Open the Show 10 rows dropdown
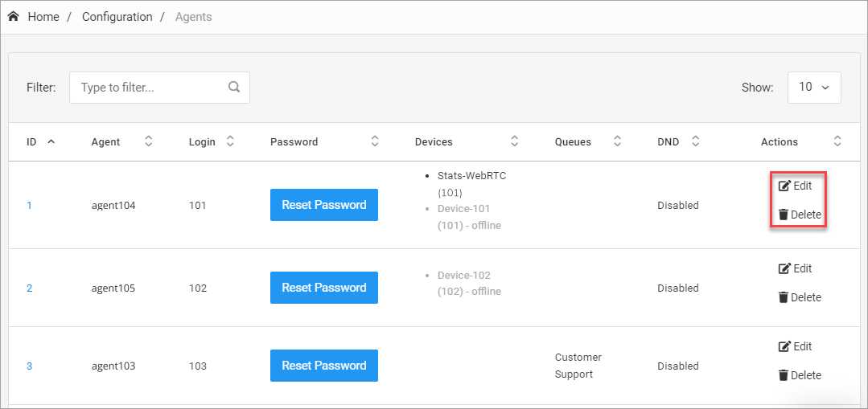The width and height of the screenshot is (868, 409). pyautogui.click(x=814, y=88)
